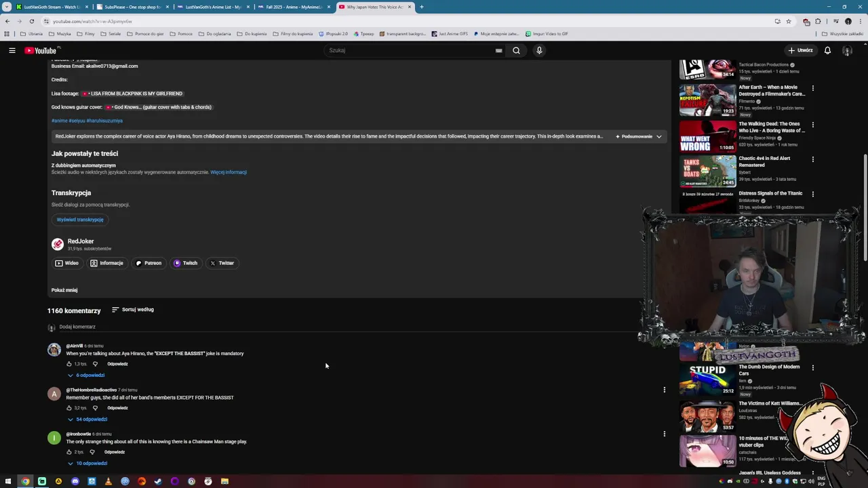
Task: Open RedJoker's Patreon link
Action: [x=149, y=263]
